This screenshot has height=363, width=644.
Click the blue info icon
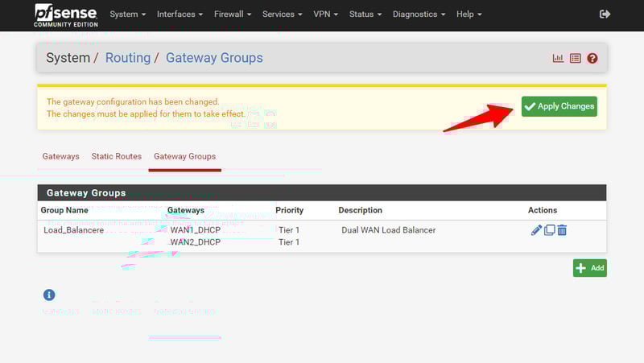coord(49,295)
